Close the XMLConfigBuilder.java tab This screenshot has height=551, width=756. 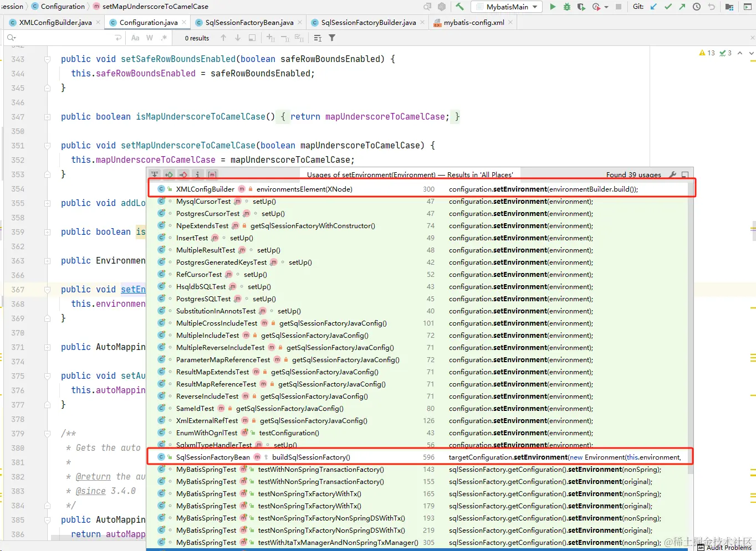(x=98, y=22)
